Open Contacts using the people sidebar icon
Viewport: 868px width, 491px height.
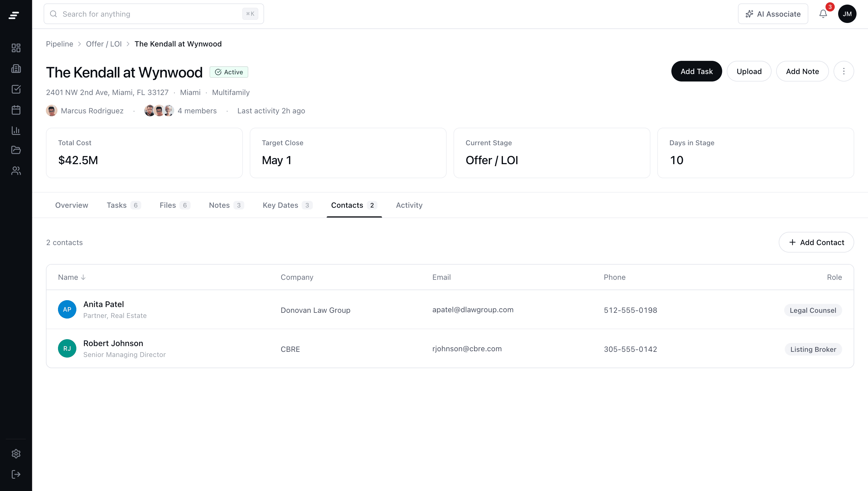tap(16, 171)
